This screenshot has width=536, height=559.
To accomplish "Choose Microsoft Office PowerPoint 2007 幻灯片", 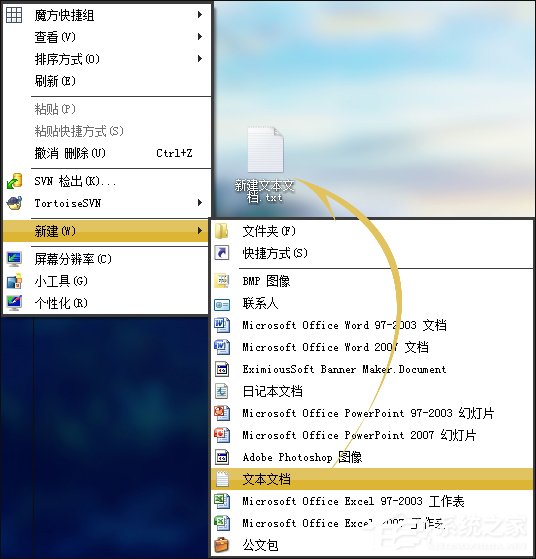I will coord(372,435).
